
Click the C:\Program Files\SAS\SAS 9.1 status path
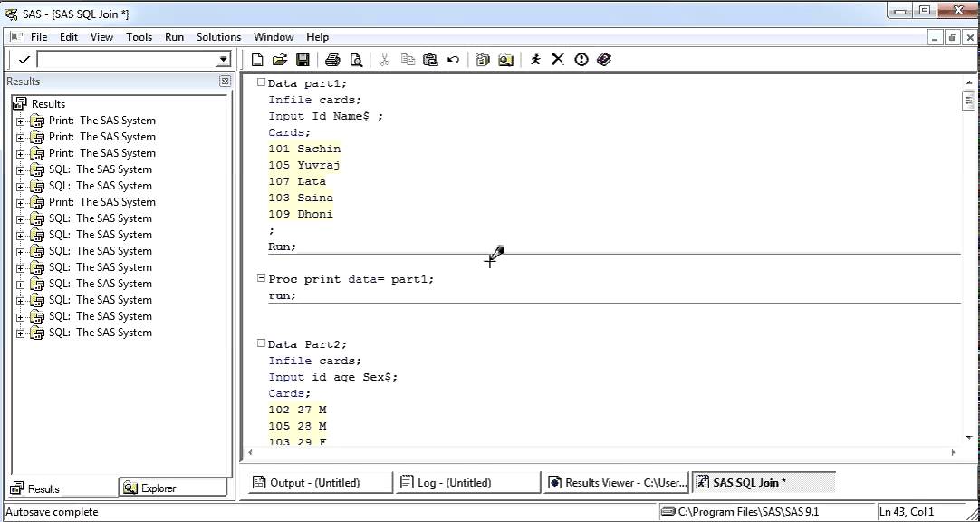[749, 512]
